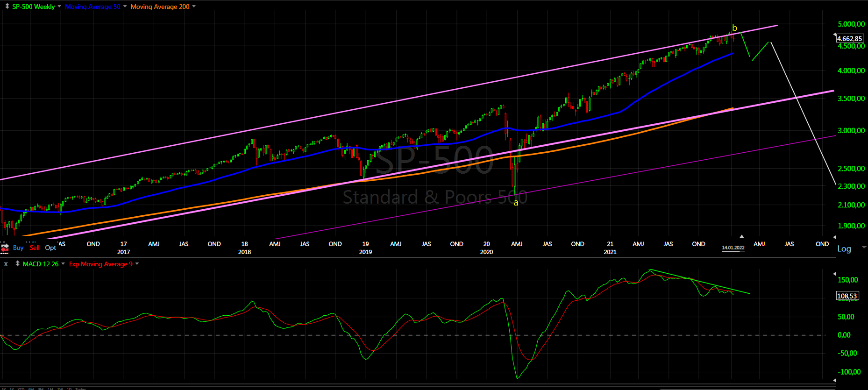
Task: Click the 0,00 MACD axis label
Action: (x=844, y=335)
